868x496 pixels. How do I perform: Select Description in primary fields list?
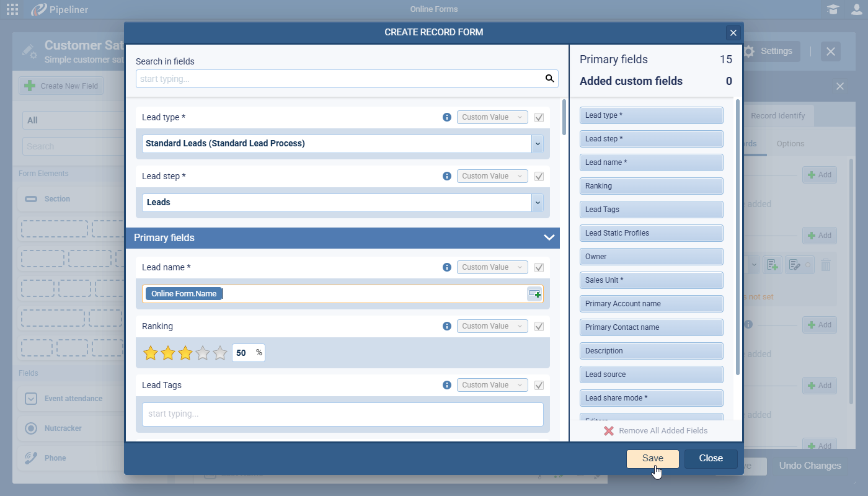click(651, 351)
